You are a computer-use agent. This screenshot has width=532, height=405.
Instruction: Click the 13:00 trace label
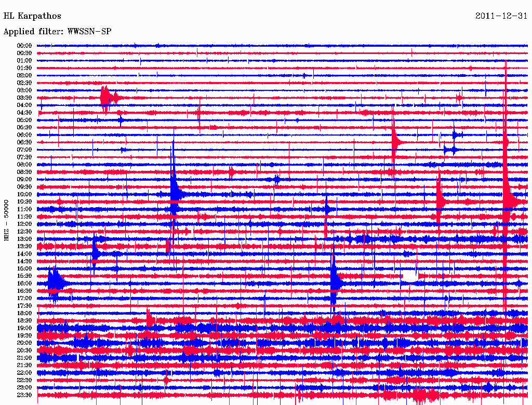(x=24, y=239)
